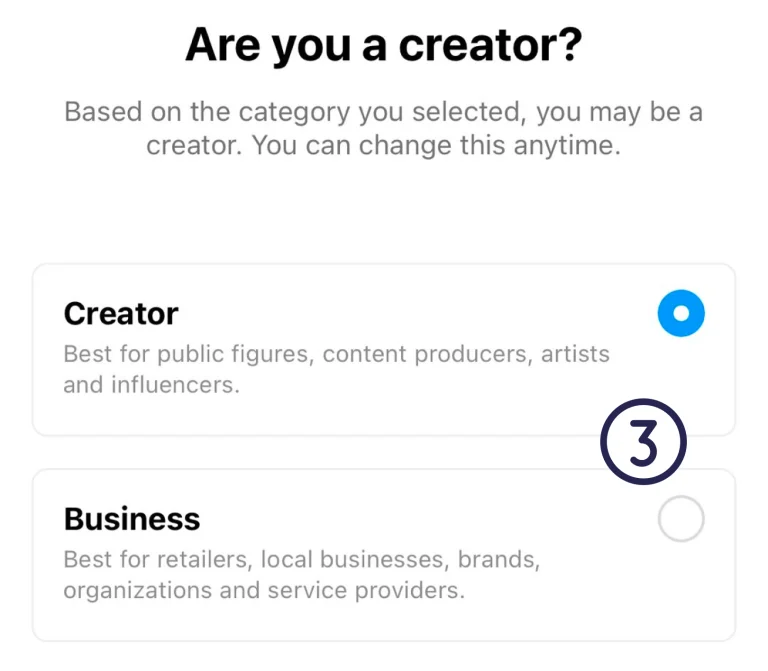The width and height of the screenshot is (768, 671).
Task: Click the bold Creator option title
Action: (121, 314)
